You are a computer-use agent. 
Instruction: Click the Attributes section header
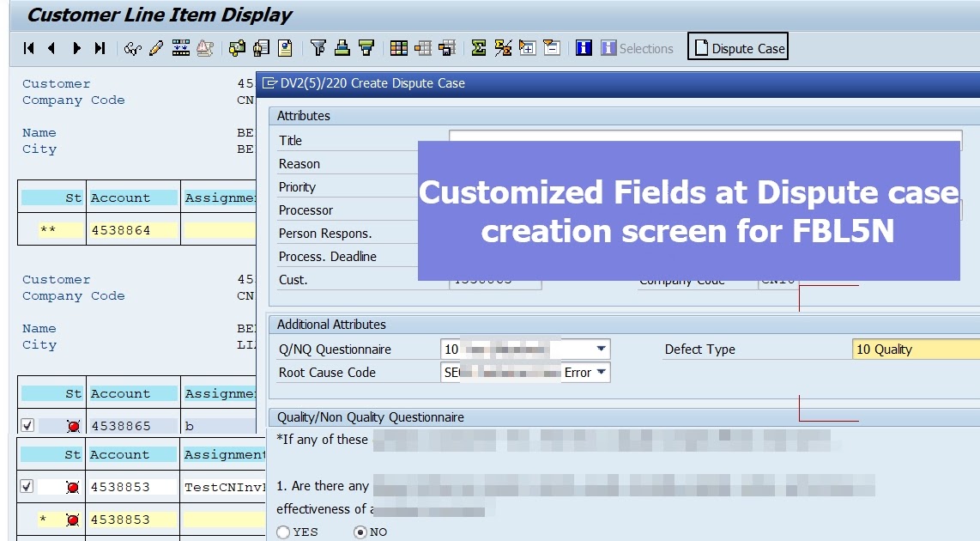click(303, 115)
